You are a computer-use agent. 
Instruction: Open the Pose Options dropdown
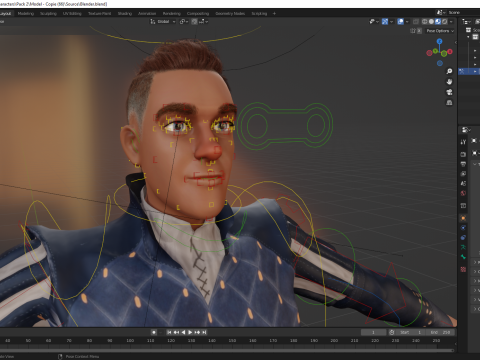440,31
